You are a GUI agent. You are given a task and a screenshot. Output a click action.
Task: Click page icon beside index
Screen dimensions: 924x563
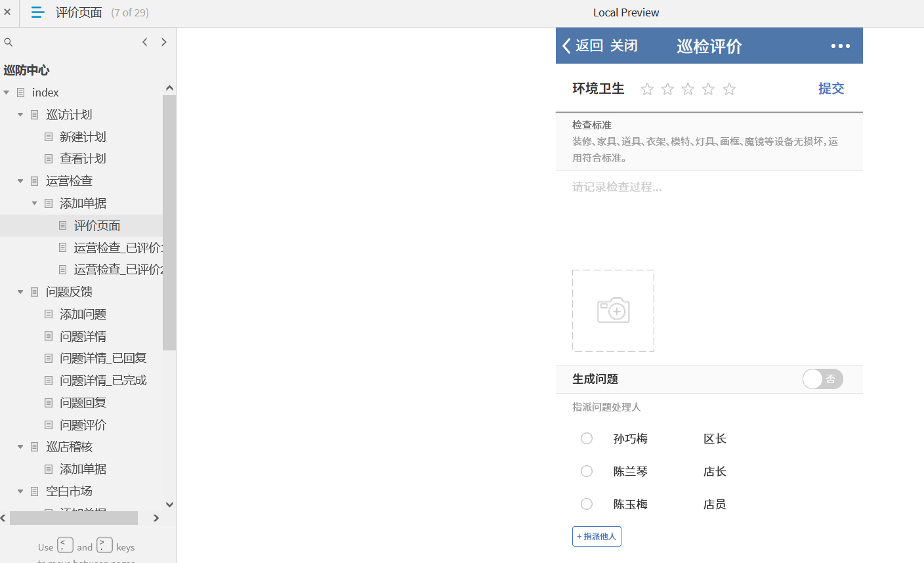[x=21, y=93]
